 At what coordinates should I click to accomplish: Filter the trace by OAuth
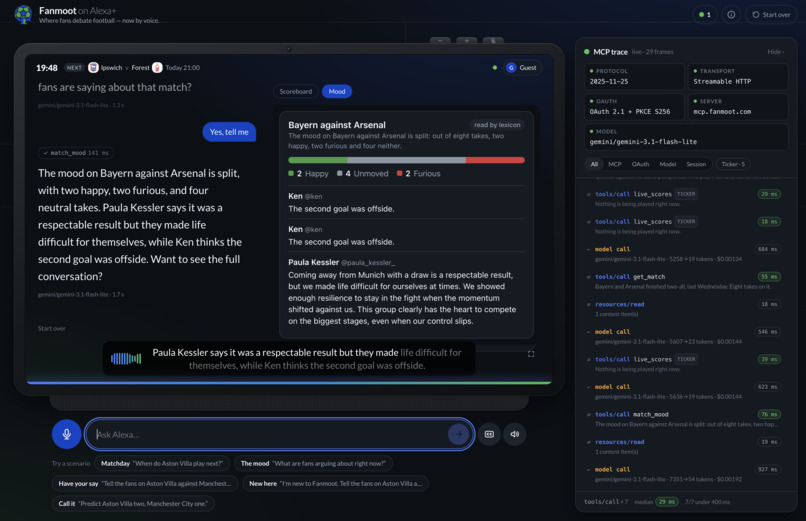click(x=640, y=164)
